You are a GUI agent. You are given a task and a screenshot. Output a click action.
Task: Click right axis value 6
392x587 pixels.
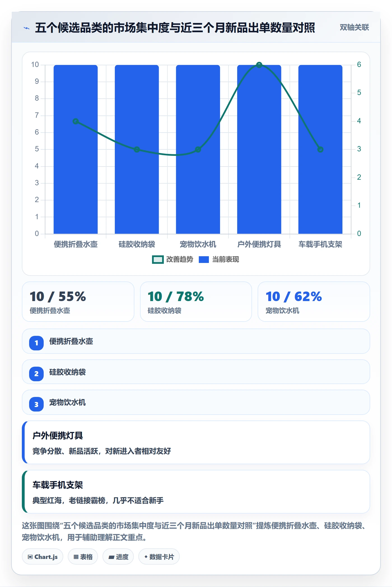[x=359, y=64]
